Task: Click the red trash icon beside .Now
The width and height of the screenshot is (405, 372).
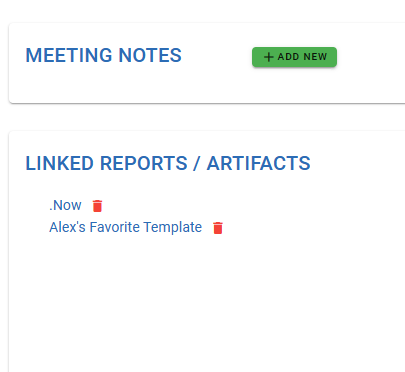Action: [97, 206]
